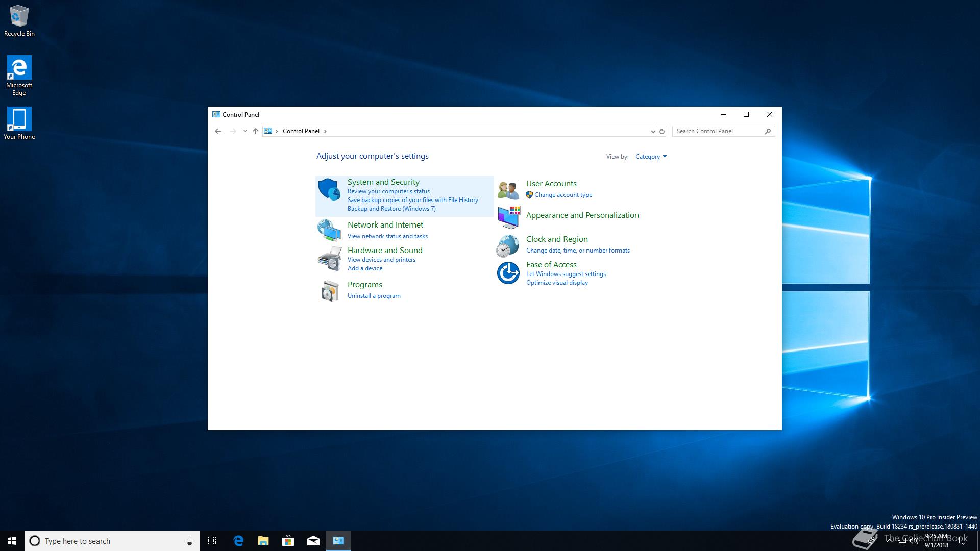980x551 pixels.
Task: Open recent locations dropdown arrow
Action: tap(245, 131)
